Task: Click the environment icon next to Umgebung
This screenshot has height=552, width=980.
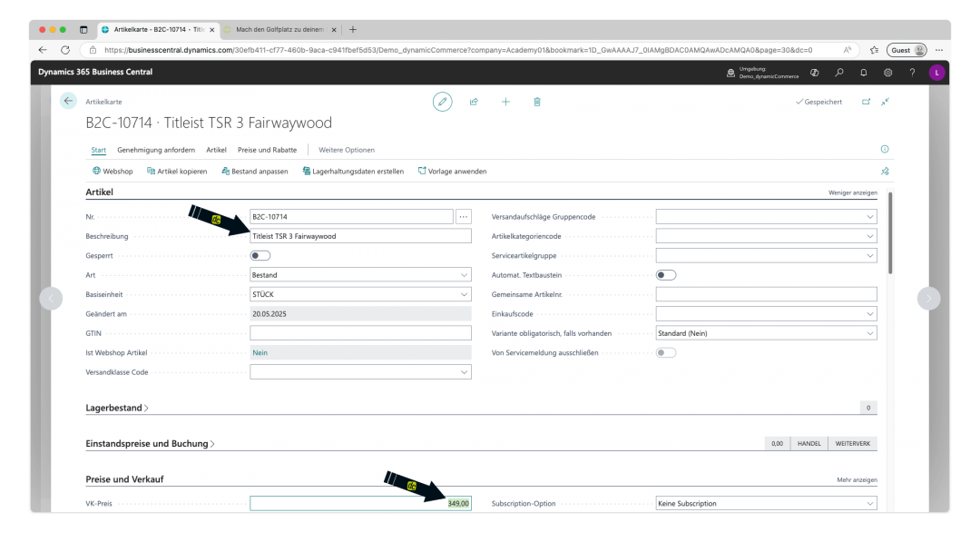Action: click(730, 73)
